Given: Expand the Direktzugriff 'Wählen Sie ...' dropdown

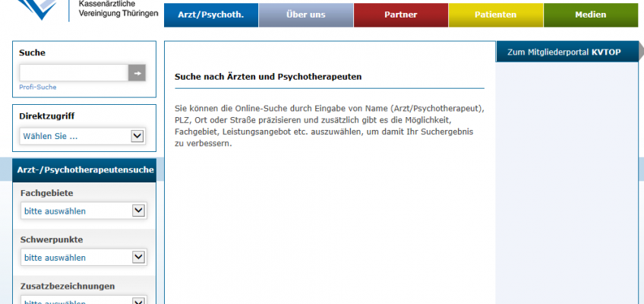Looking at the screenshot, I should click(x=82, y=136).
